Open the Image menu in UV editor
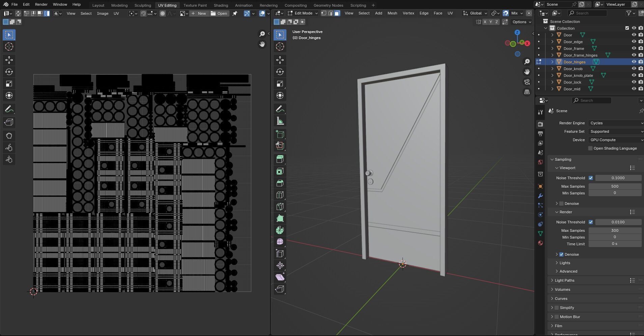 [x=103, y=13]
